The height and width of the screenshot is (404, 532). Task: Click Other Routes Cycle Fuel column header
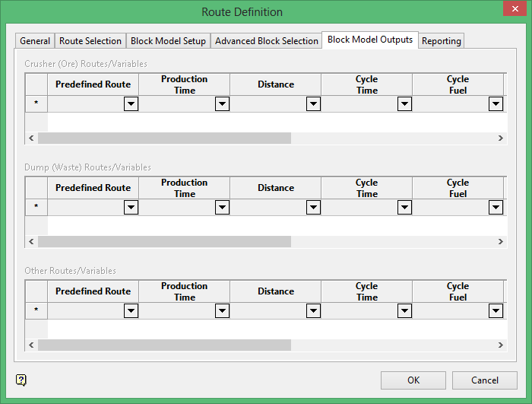click(x=458, y=291)
